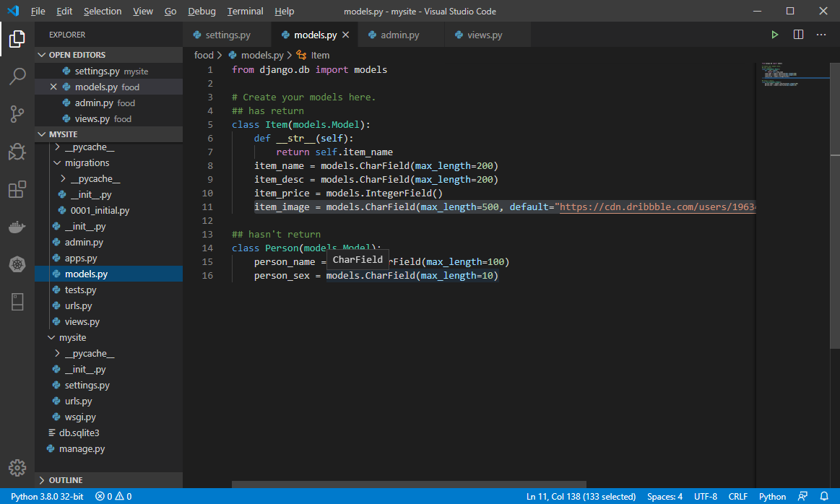This screenshot has height=504, width=840.
Task: Open the Terminal menu
Action: click(245, 11)
